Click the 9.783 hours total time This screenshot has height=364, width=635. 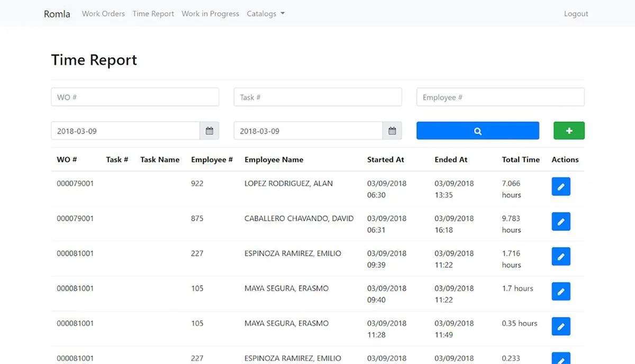512,224
